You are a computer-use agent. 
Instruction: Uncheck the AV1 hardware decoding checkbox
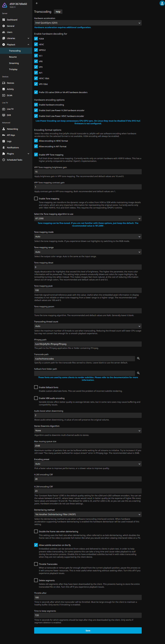click(x=36, y=73)
